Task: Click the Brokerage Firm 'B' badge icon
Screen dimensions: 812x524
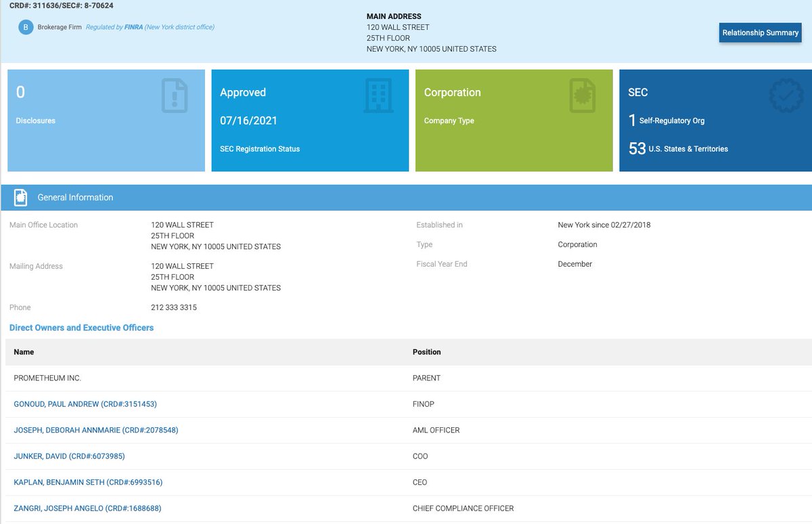Action: (26, 28)
